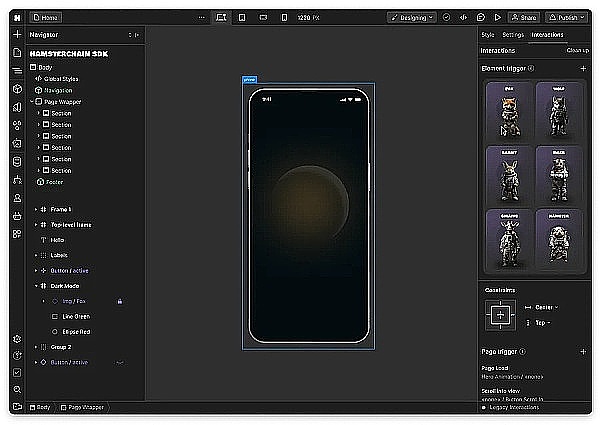Open the Pages panel in left sidebar
Viewport: 600px width, 425px height.
[x=17, y=52]
